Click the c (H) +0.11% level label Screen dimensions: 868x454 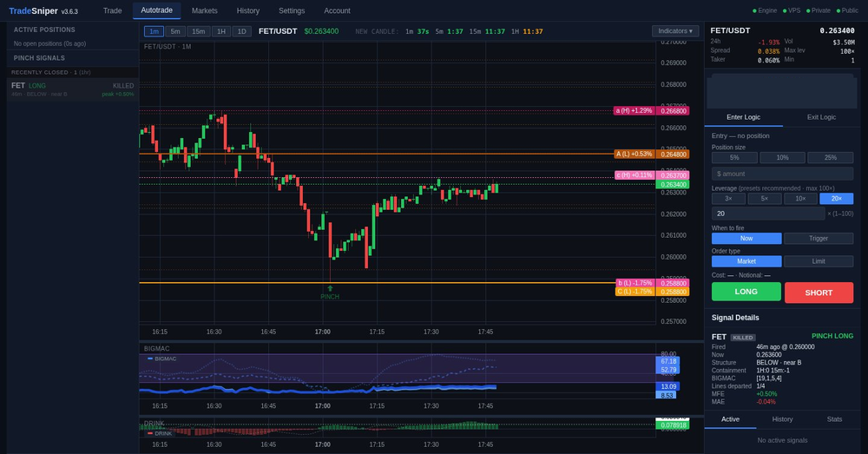635,175
